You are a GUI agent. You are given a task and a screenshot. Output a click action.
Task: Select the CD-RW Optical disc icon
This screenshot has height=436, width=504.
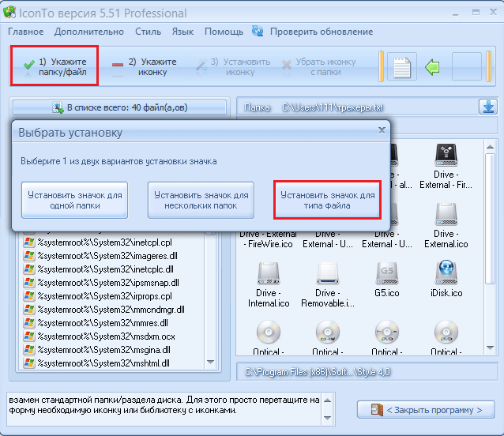tap(328, 333)
